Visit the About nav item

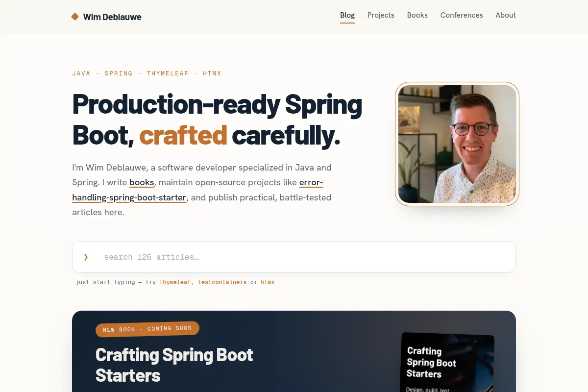tap(506, 15)
